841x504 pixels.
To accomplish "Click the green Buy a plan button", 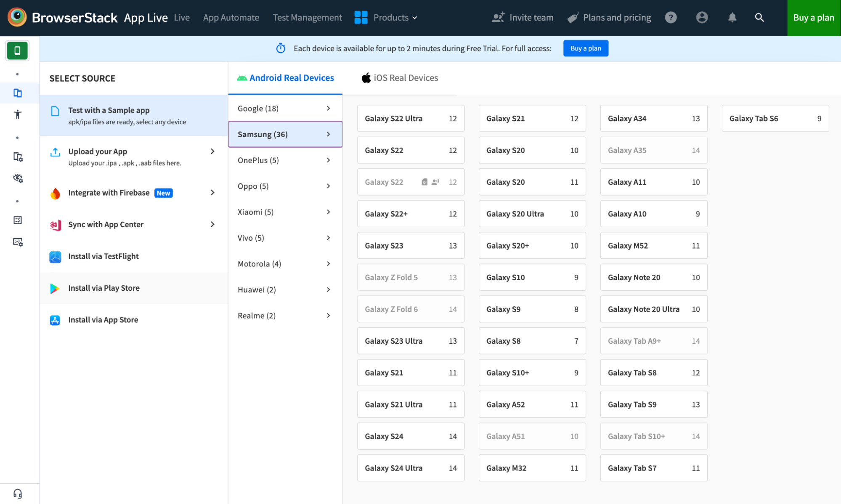I will click(814, 18).
